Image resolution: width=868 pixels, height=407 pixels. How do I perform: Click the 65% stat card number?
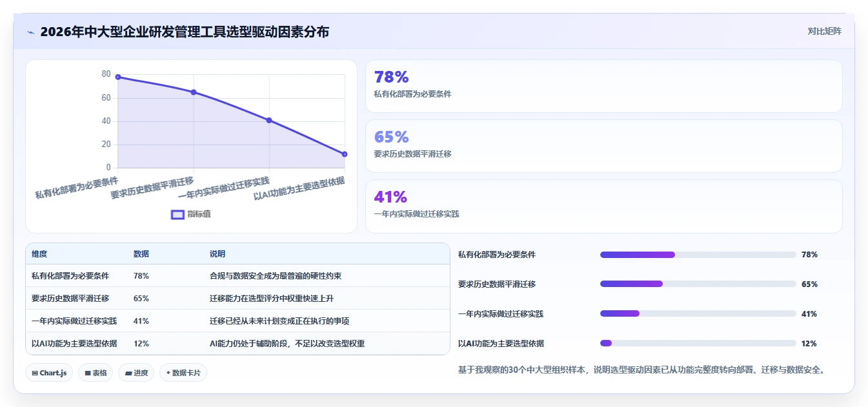coord(391,137)
